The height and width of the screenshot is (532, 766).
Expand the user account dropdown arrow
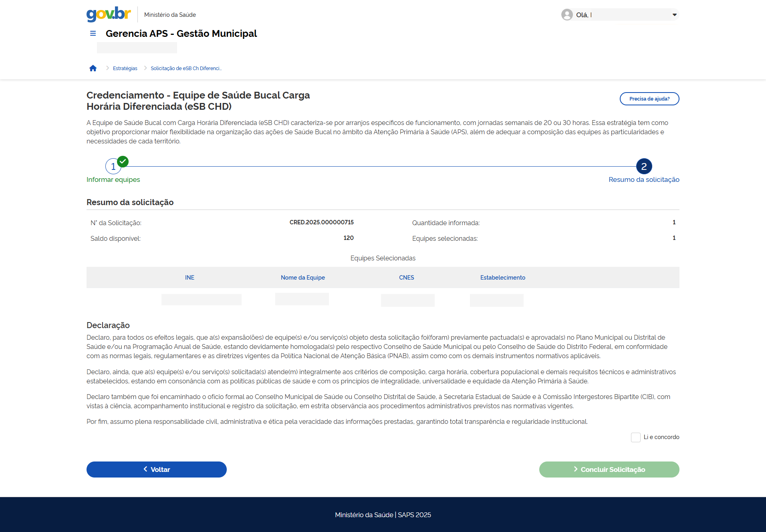coord(675,15)
